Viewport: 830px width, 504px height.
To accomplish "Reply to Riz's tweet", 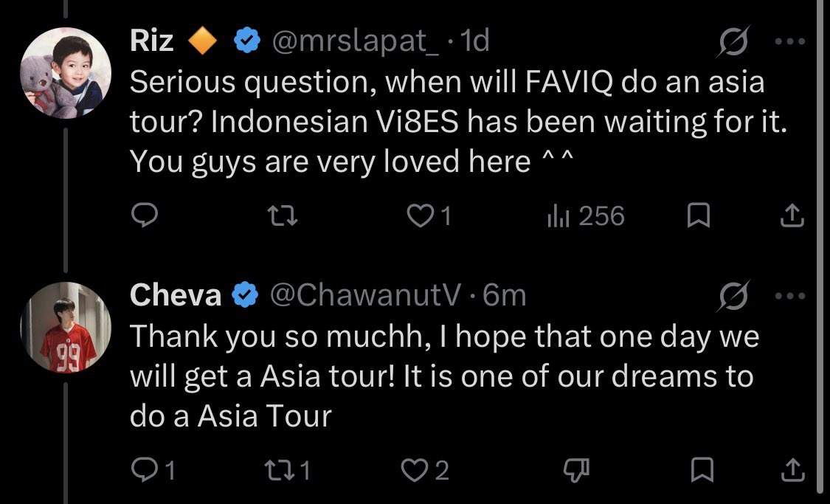I will tap(144, 215).
